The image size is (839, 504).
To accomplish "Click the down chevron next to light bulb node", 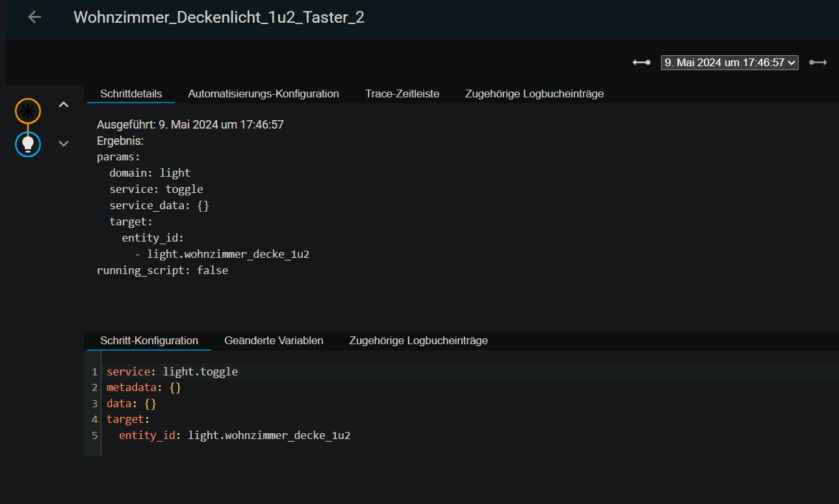I will pyautogui.click(x=64, y=144).
